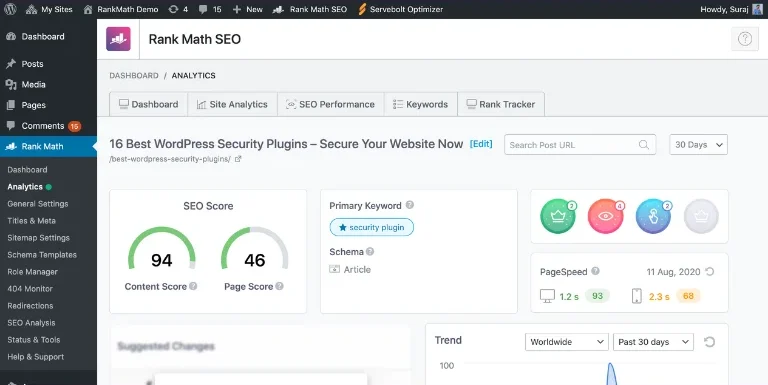Click the security plugin keyword tag
Viewport: 768px width, 385px height.
[x=372, y=227]
